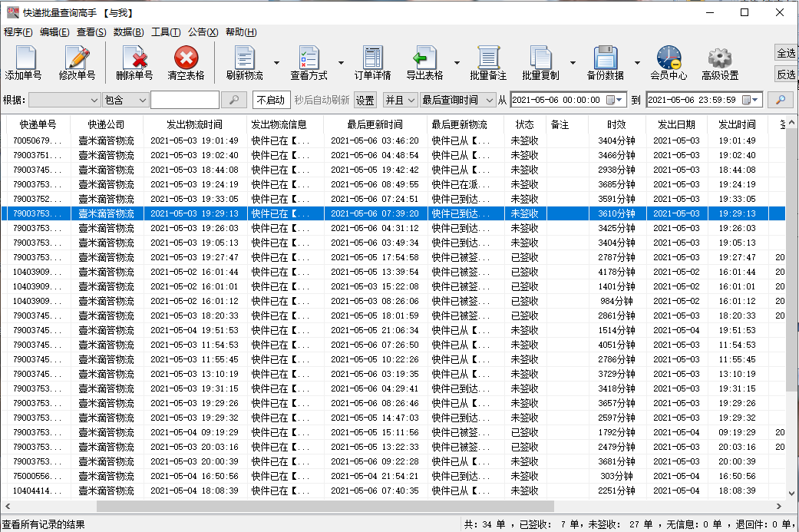Expand the 刷新物流 dropdown arrow
The height and width of the screenshot is (532, 799).
pos(276,63)
